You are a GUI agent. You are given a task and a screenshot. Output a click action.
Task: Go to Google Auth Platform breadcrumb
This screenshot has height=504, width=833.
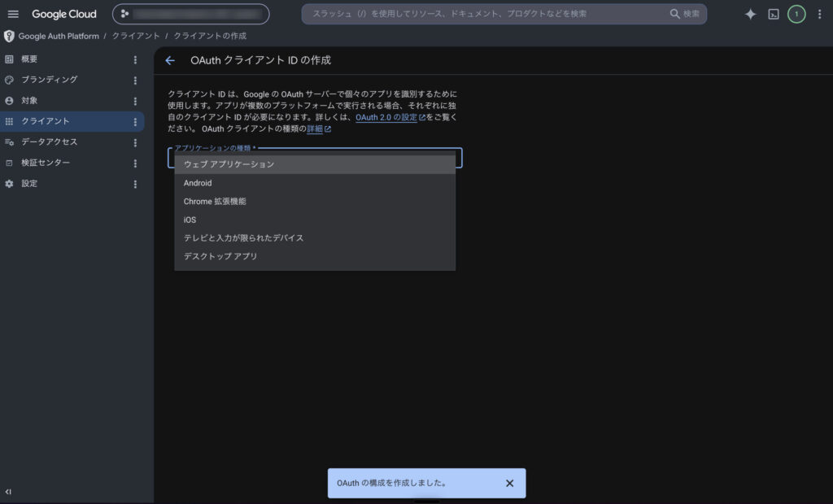point(59,36)
